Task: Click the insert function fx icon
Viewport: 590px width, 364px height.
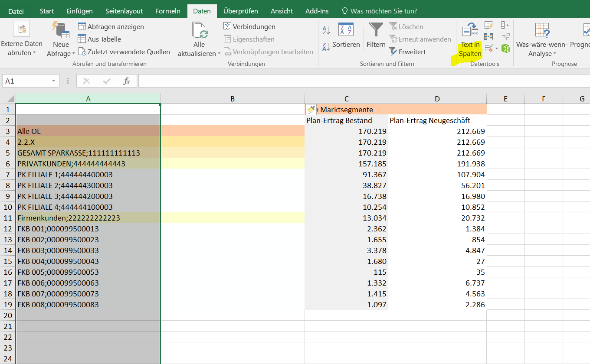Action: (126, 81)
